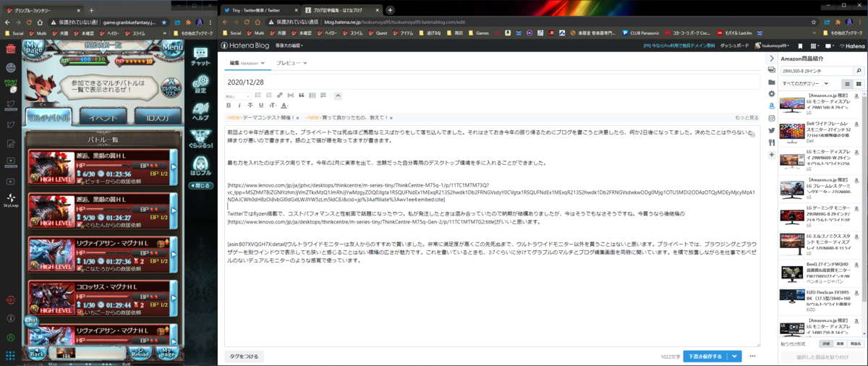Click the plus icon in the Hatena sidebar
This screenshot has width=868, height=366.
coord(772,155)
